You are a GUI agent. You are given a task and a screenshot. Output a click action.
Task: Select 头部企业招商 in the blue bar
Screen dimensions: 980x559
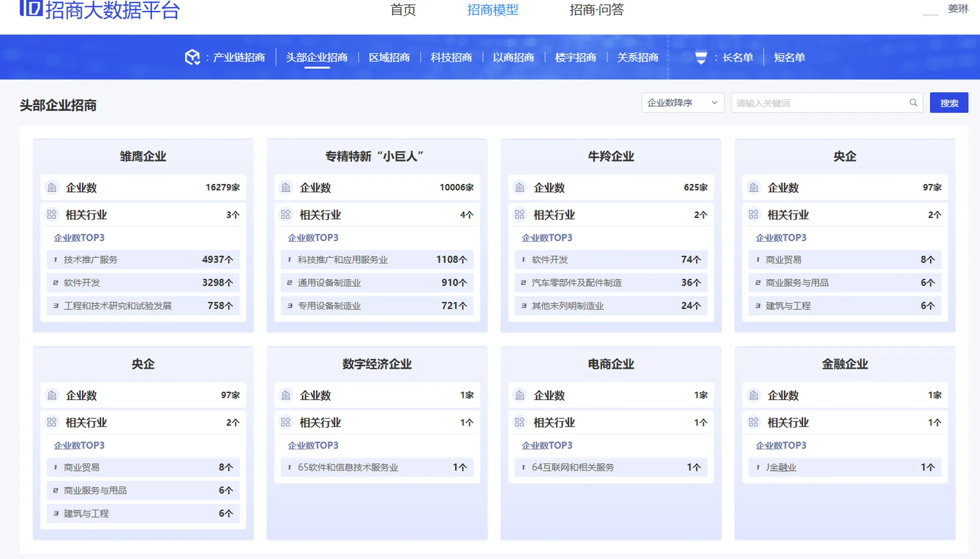pos(317,58)
